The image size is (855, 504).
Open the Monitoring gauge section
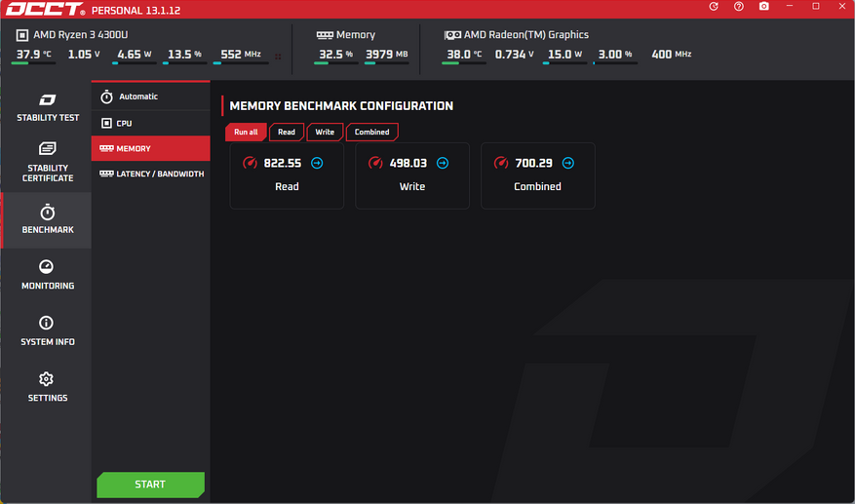pos(48,276)
